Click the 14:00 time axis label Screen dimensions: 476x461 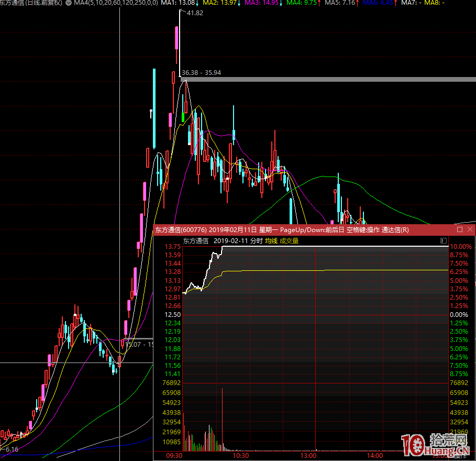tap(374, 456)
